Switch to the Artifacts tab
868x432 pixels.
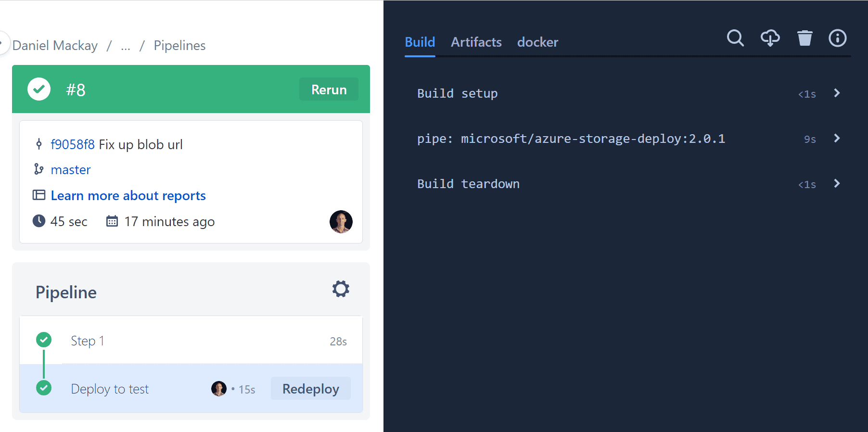click(476, 42)
